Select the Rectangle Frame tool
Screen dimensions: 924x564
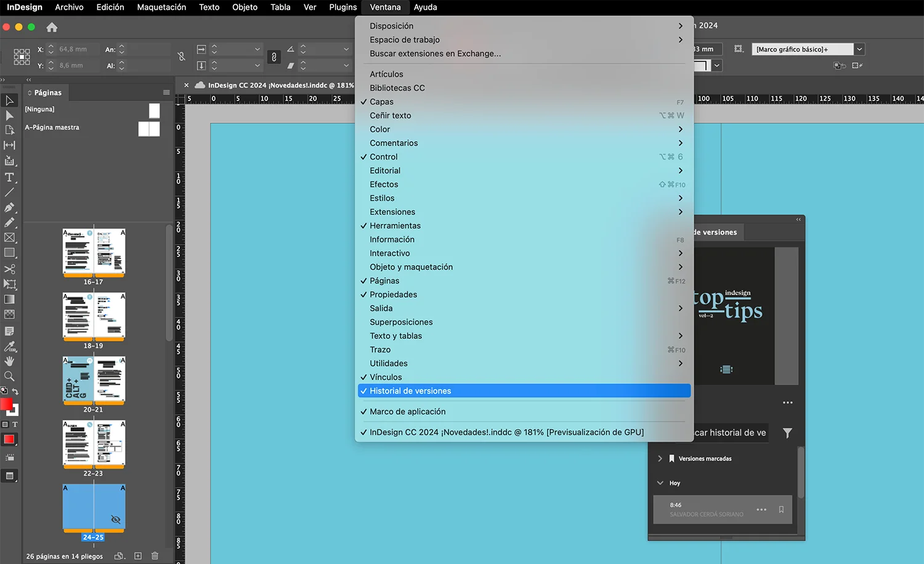[x=9, y=237]
